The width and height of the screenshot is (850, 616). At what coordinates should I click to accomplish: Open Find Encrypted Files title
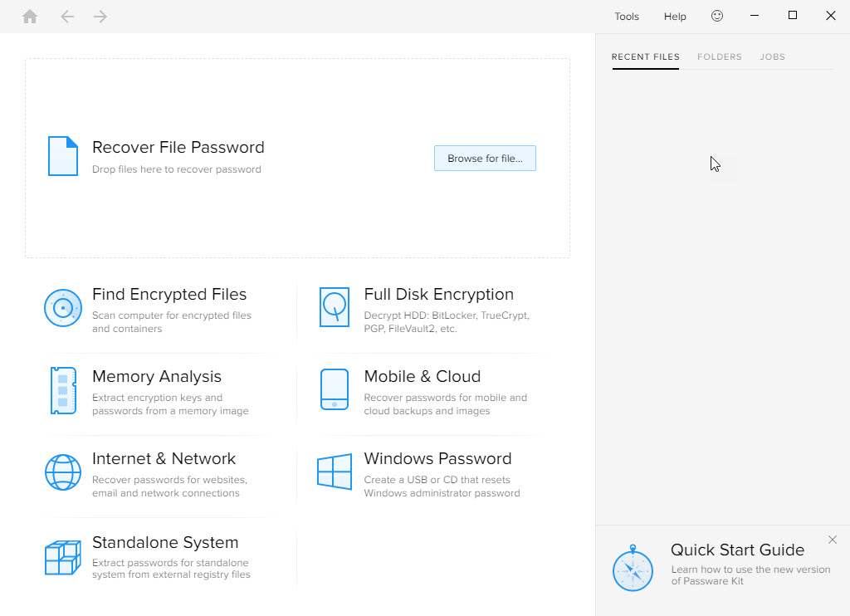coord(169,295)
